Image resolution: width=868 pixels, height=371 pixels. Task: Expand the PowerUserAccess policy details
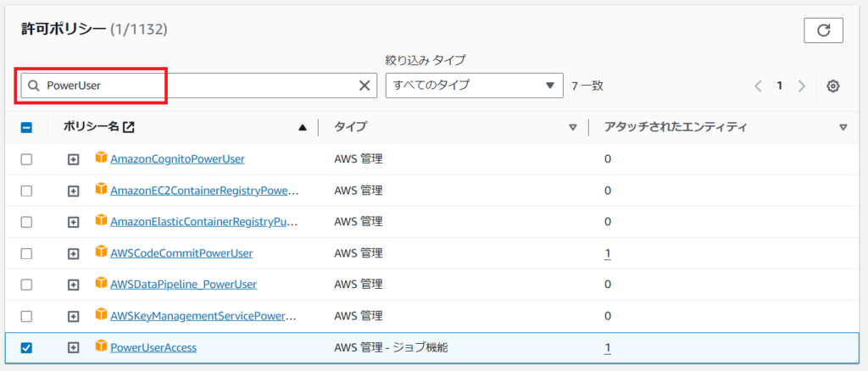tap(74, 347)
